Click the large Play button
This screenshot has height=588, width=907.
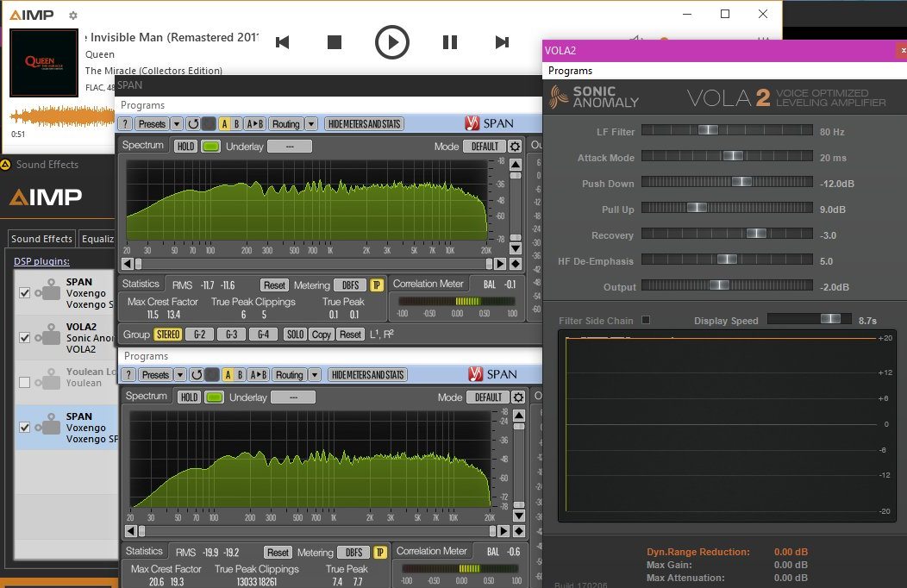391,42
